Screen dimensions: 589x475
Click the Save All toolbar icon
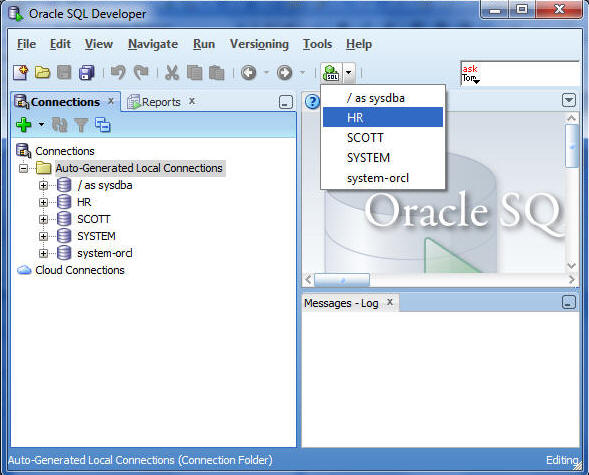pyautogui.click(x=86, y=72)
